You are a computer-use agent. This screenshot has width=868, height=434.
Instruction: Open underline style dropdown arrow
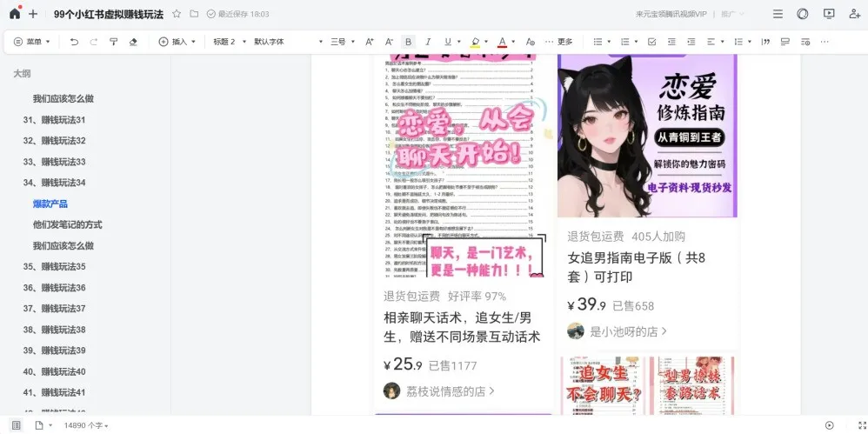[x=458, y=42]
